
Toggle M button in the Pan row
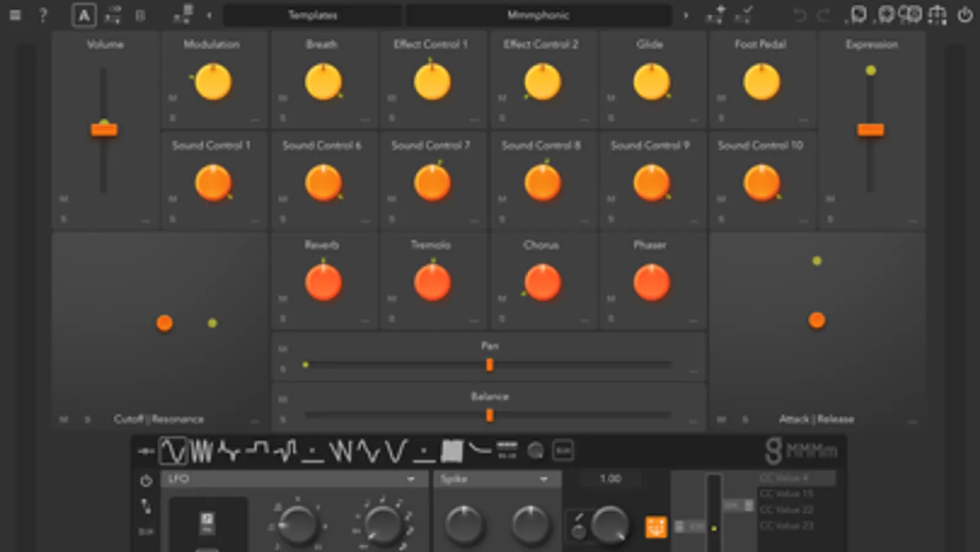tap(283, 349)
